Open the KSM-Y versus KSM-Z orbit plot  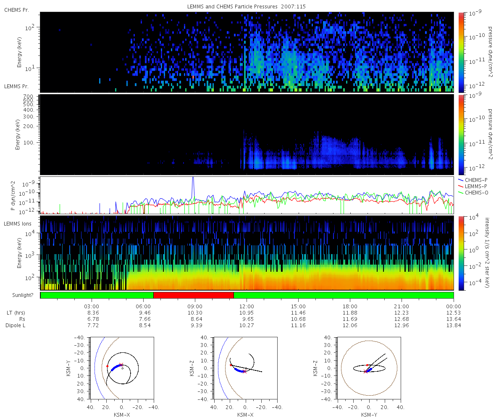tap(369, 368)
